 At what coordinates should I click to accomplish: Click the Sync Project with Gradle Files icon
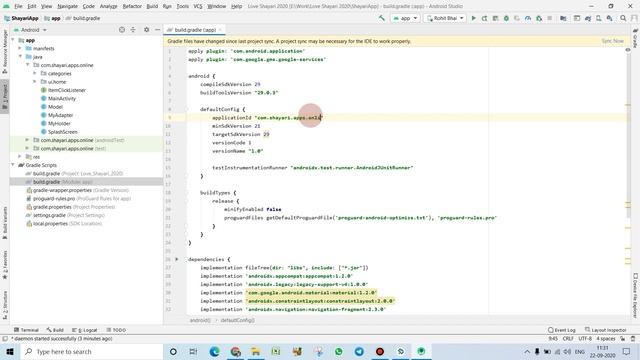[x=588, y=18]
